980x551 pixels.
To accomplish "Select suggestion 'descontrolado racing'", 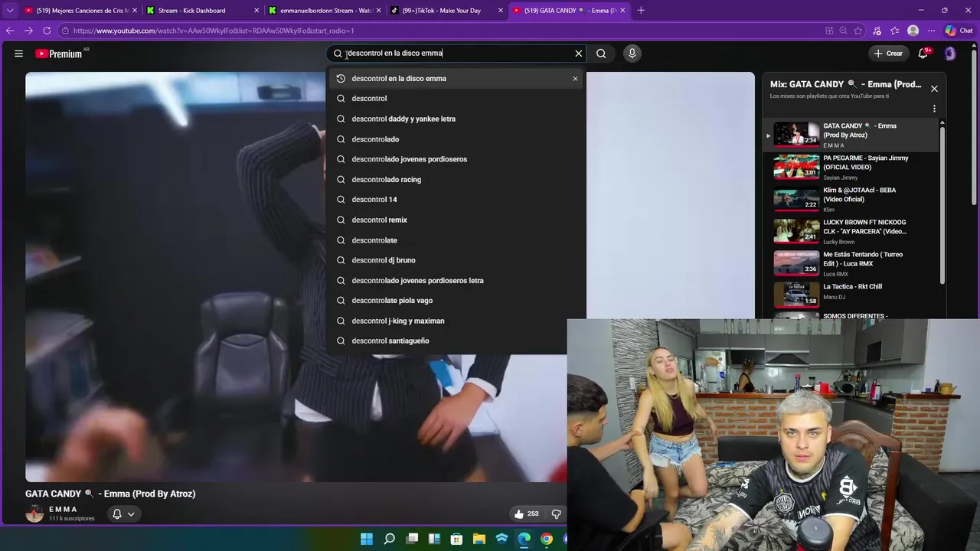I will point(457,179).
